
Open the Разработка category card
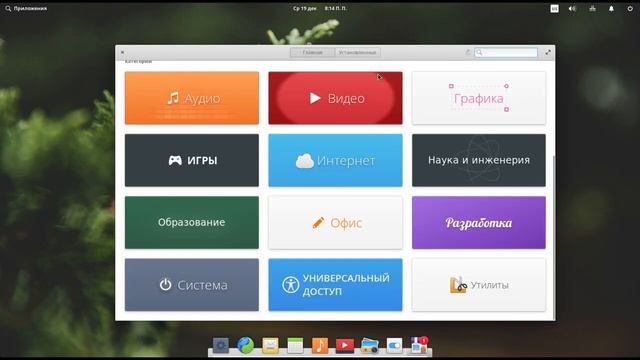point(479,222)
